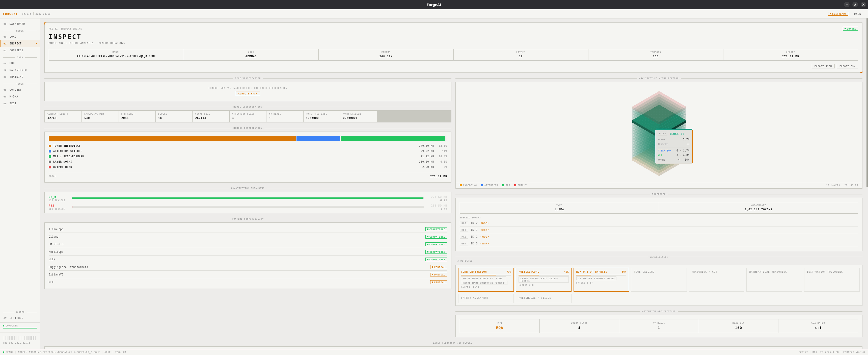Screen dimensions: 868x355
Task: Click the SYS:READY status badge
Action: (x=838, y=14)
